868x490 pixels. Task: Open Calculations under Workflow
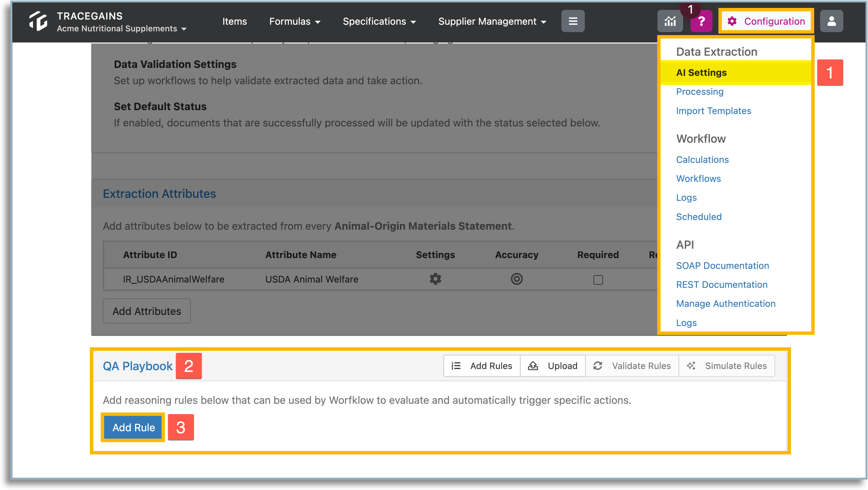pyautogui.click(x=702, y=160)
